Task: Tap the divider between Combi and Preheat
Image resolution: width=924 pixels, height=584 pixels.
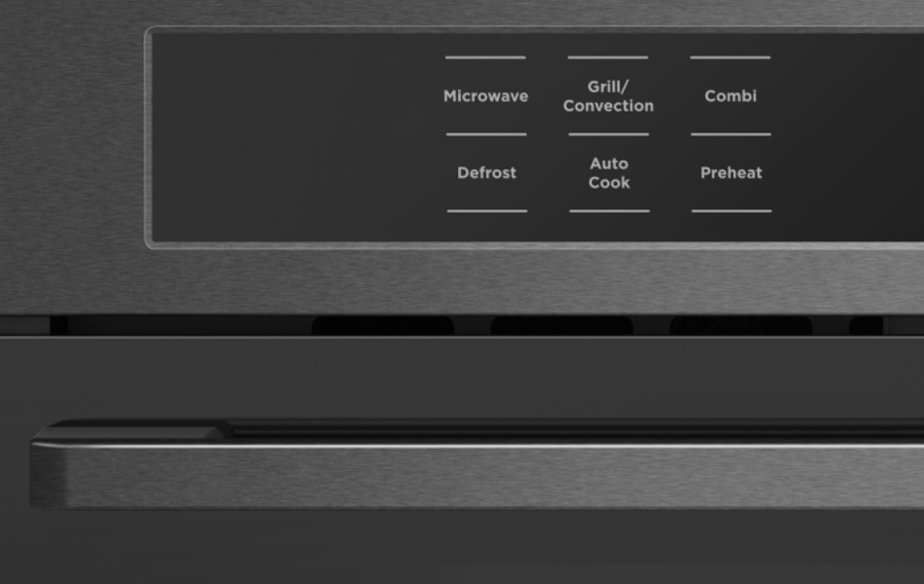Action: pyautogui.click(x=731, y=134)
